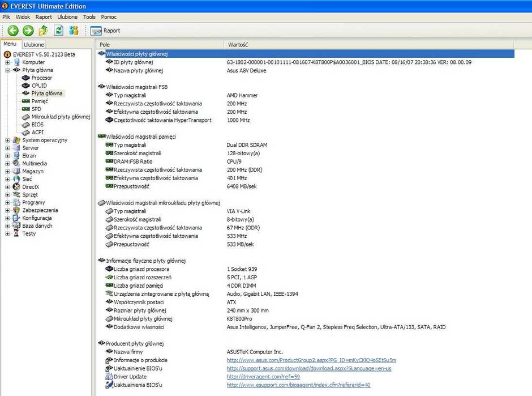Expand the Magazyn tree node
This screenshot has width=532, height=396.
coord(7,171)
